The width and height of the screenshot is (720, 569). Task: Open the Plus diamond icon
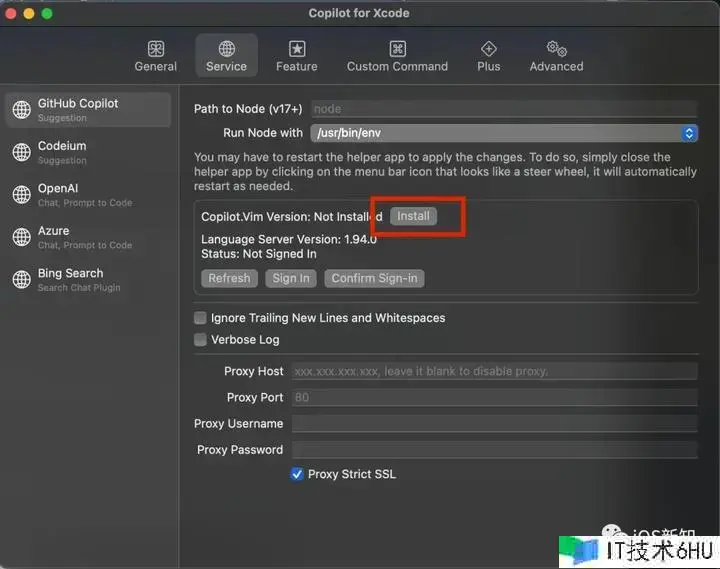pos(489,49)
